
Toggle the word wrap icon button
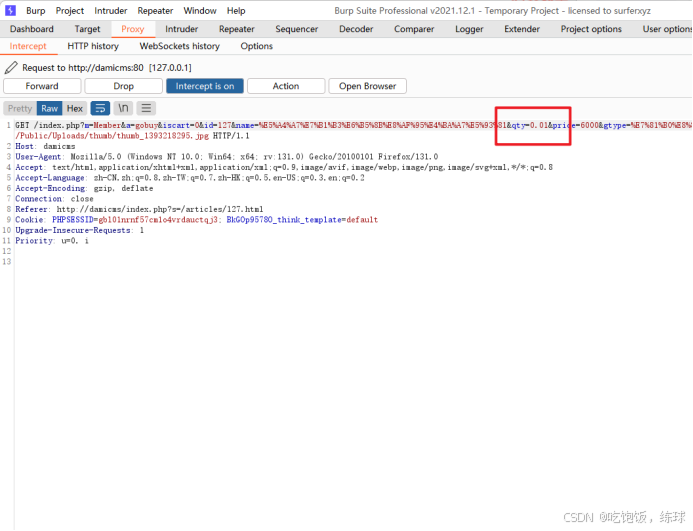coord(100,108)
